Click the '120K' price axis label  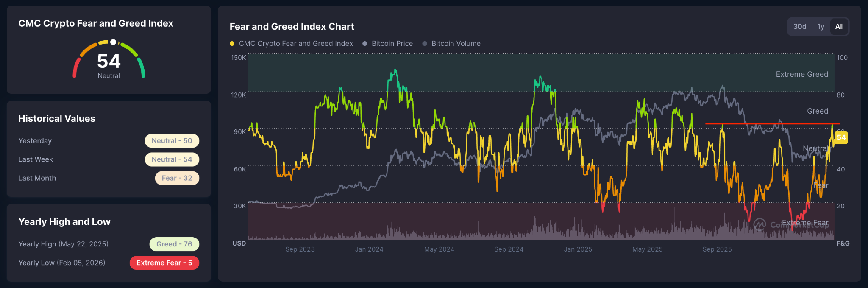(238, 95)
